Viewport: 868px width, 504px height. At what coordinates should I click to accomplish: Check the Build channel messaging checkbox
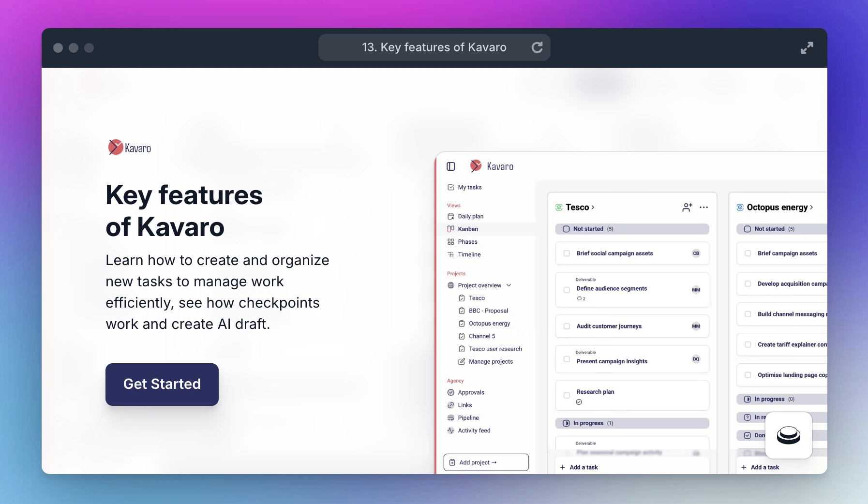(x=748, y=314)
